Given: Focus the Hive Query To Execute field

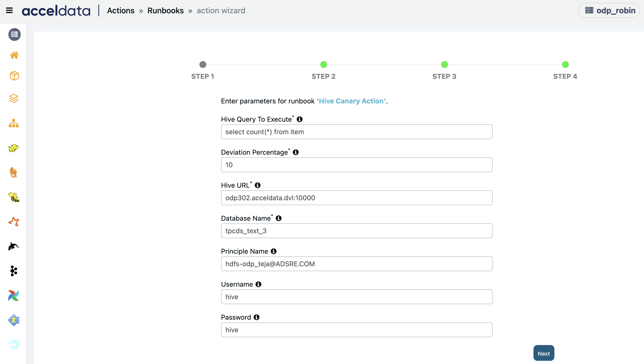Looking at the screenshot, I should pos(357,132).
